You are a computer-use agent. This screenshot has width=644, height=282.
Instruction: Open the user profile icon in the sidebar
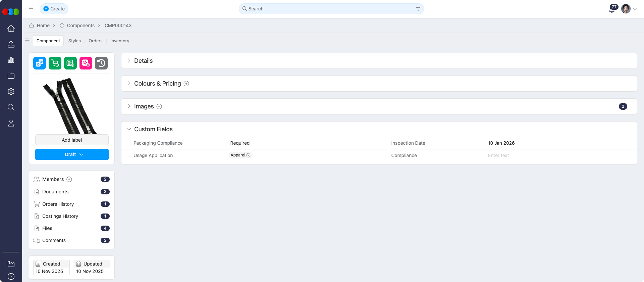tap(11, 123)
